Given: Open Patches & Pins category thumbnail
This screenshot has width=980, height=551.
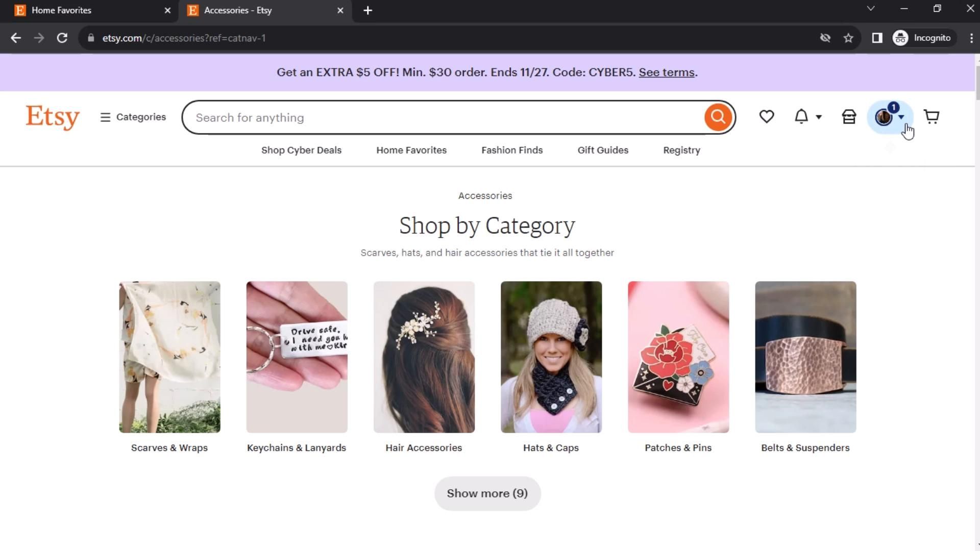Looking at the screenshot, I should [x=678, y=357].
